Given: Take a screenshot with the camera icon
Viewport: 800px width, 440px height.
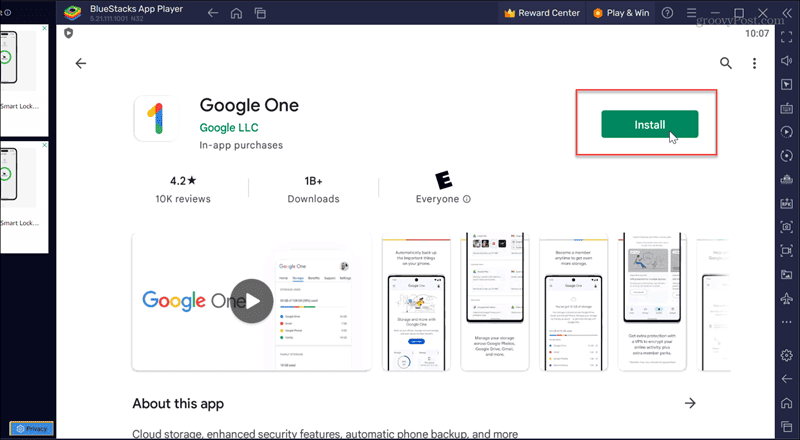Looking at the screenshot, I should (787, 227).
